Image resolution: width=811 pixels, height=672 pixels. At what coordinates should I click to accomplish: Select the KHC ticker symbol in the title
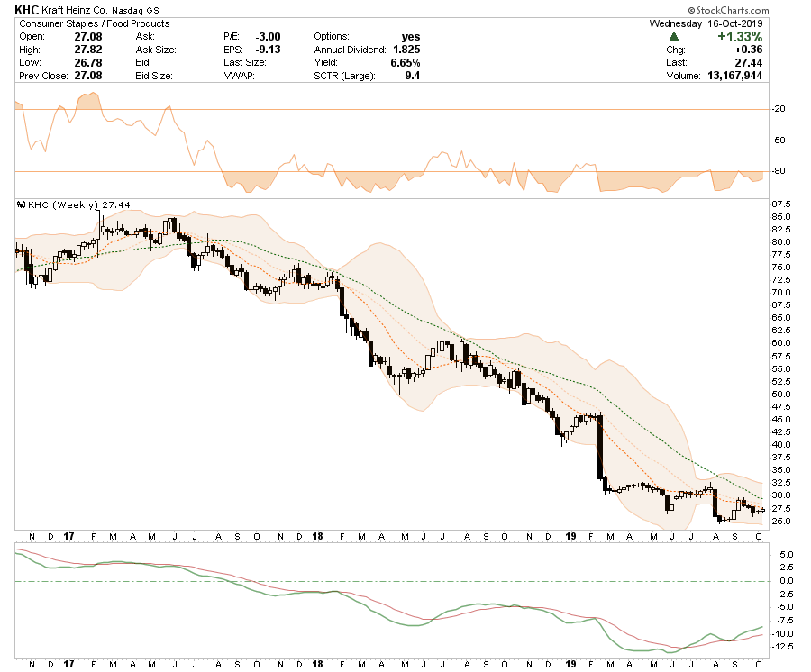pos(26,10)
